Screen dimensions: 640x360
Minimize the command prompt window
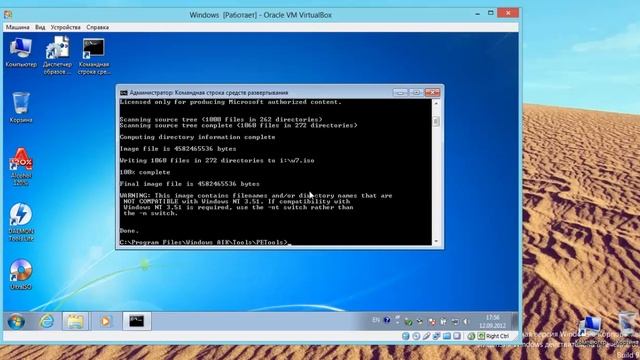tap(400, 93)
